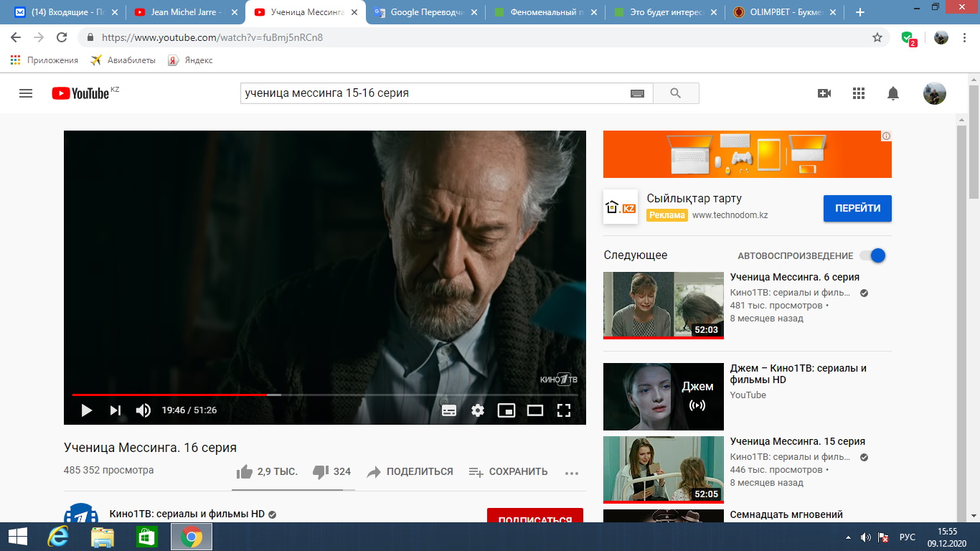This screenshot has height=551, width=980.
Task: Open the YouTube apps grid
Action: pyautogui.click(x=859, y=93)
